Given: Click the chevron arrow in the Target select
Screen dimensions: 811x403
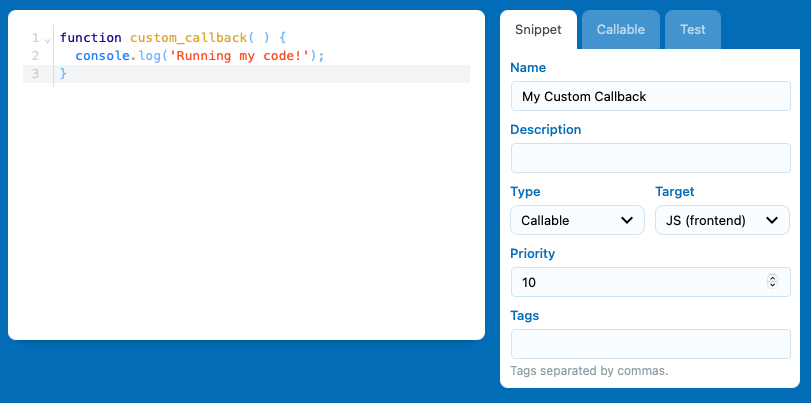Looking at the screenshot, I should pyautogui.click(x=772, y=220).
